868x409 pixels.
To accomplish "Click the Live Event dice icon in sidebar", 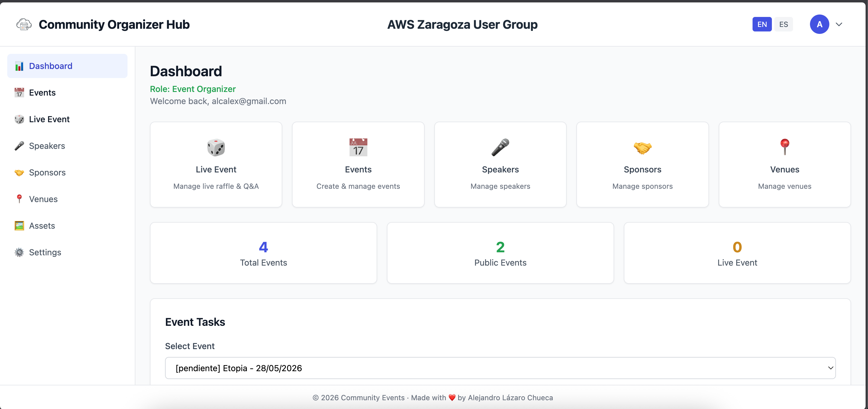I will click(19, 119).
